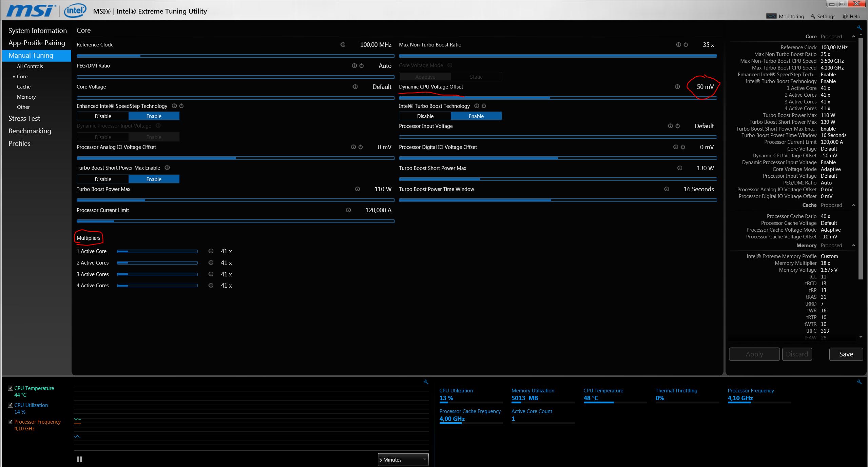868x467 pixels.
Task: Collapse the Core Proposed section
Action: tap(853, 36)
